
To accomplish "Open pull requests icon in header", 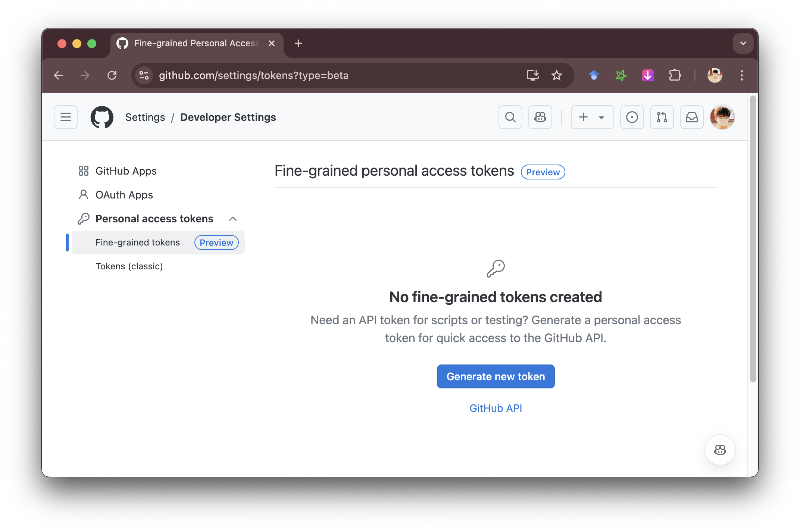I will click(x=662, y=117).
